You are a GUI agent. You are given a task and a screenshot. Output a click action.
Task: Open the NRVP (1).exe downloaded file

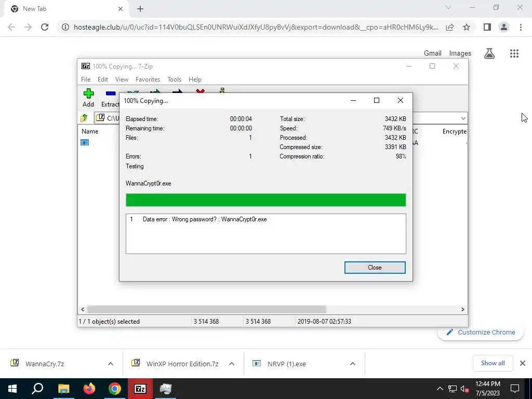tap(286, 364)
